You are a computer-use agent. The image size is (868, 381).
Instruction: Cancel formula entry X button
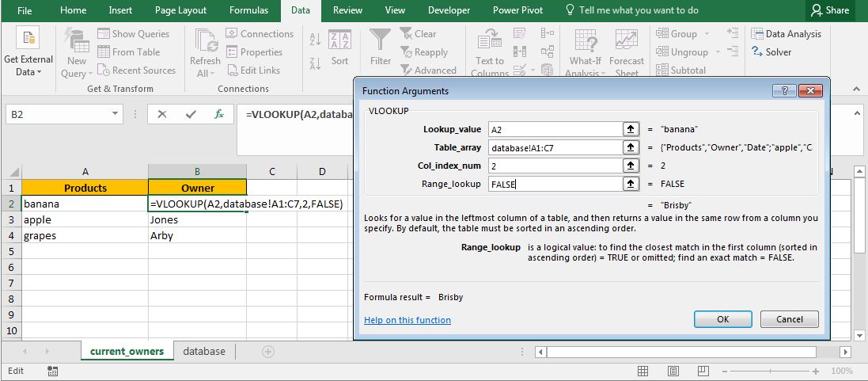[x=162, y=114]
